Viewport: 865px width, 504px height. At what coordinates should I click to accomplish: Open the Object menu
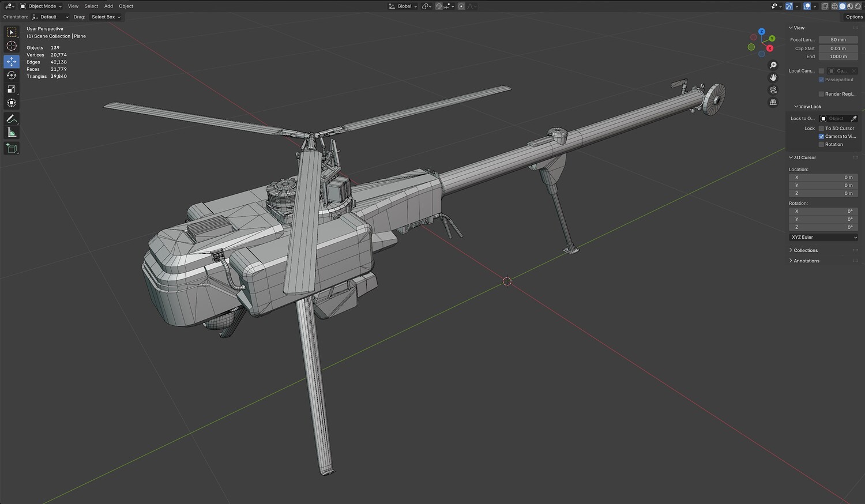pyautogui.click(x=126, y=6)
